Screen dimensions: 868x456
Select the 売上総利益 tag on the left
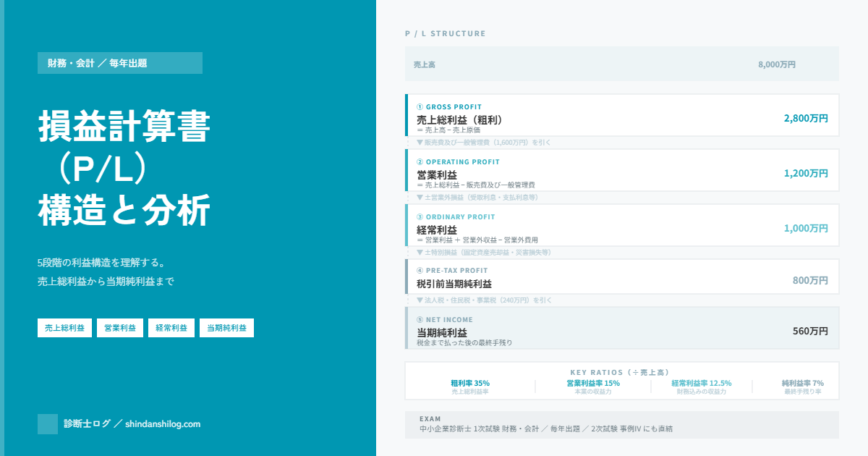(64, 328)
